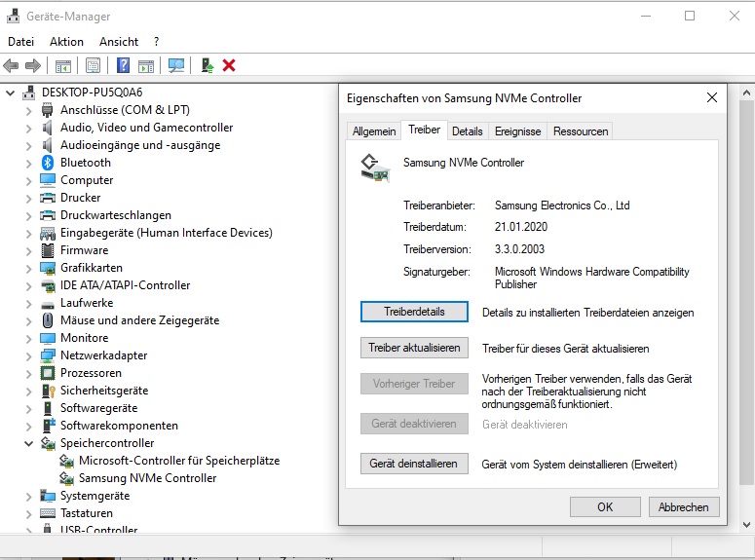755x560 pixels.
Task: Click the blue Help question mark icon
Action: pos(124,65)
